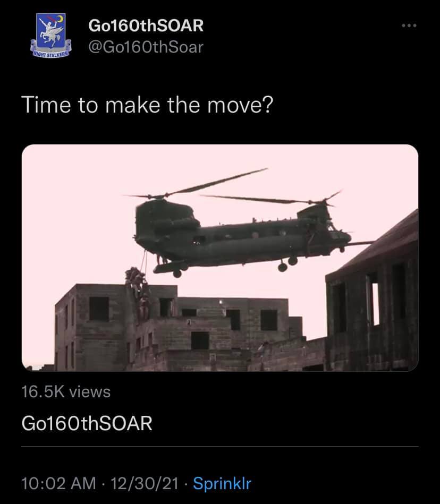Tap the dark building on the video's right
Image resolution: width=440 pixels, height=504 pixels.
click(x=372, y=296)
